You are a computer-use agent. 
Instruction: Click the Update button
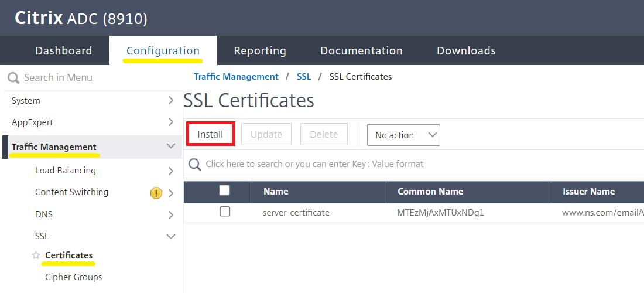(266, 134)
